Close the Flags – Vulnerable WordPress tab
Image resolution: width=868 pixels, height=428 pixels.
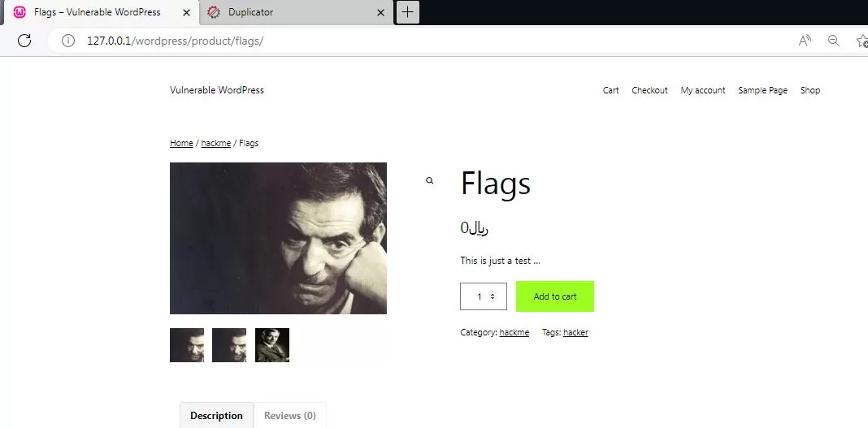click(185, 12)
